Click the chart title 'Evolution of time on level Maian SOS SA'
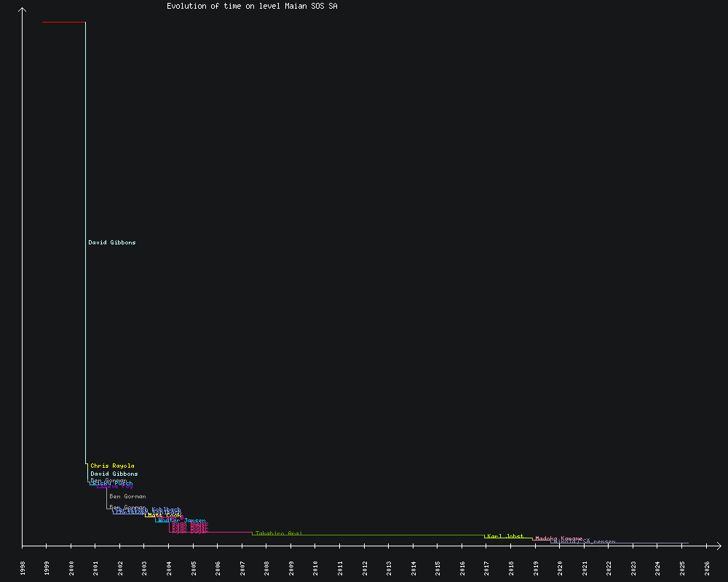Screen dimensions: 728x582 pyautogui.click(x=252, y=7)
